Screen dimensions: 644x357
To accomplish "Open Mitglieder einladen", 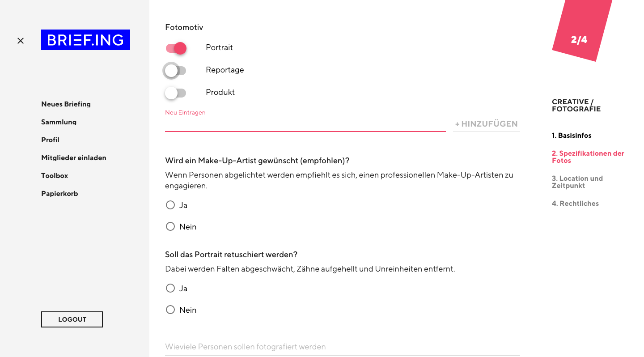I will point(74,157).
